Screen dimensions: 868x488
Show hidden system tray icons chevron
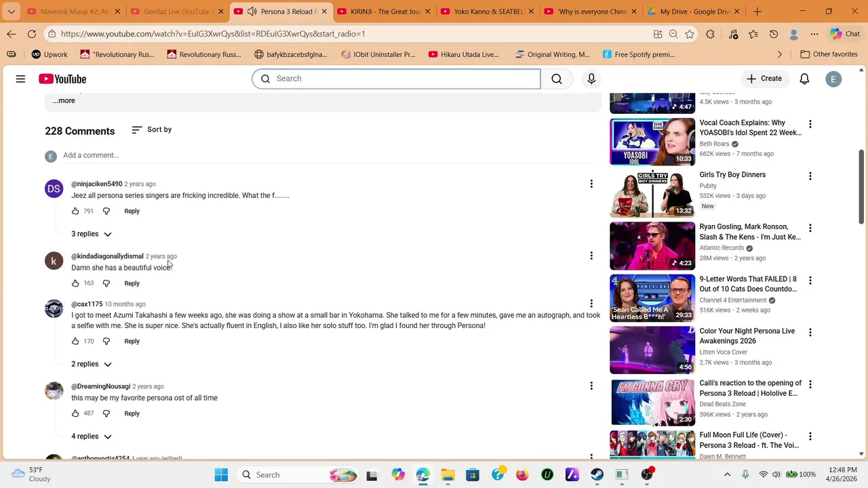click(x=728, y=474)
